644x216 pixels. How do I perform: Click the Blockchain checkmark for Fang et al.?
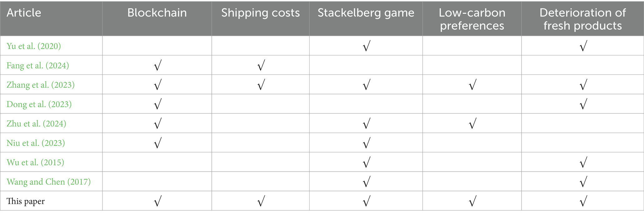click(158, 66)
